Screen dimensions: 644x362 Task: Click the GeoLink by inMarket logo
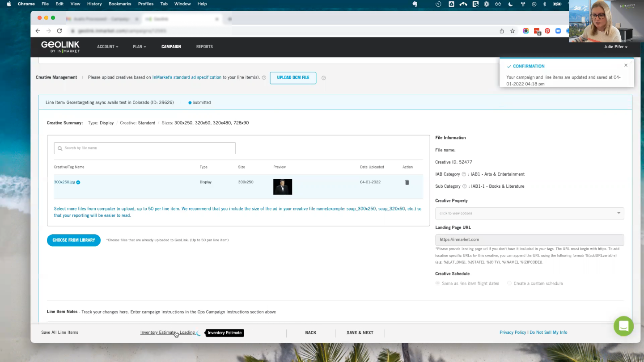click(60, 47)
